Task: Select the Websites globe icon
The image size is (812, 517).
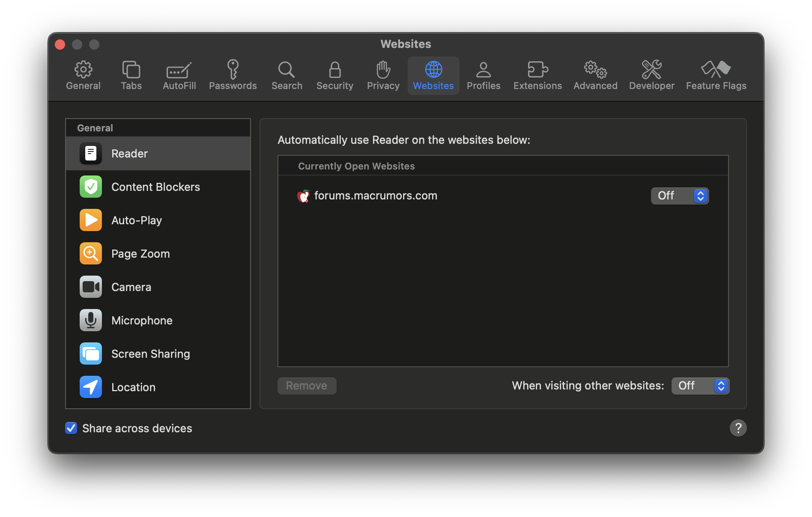Action: (x=433, y=69)
